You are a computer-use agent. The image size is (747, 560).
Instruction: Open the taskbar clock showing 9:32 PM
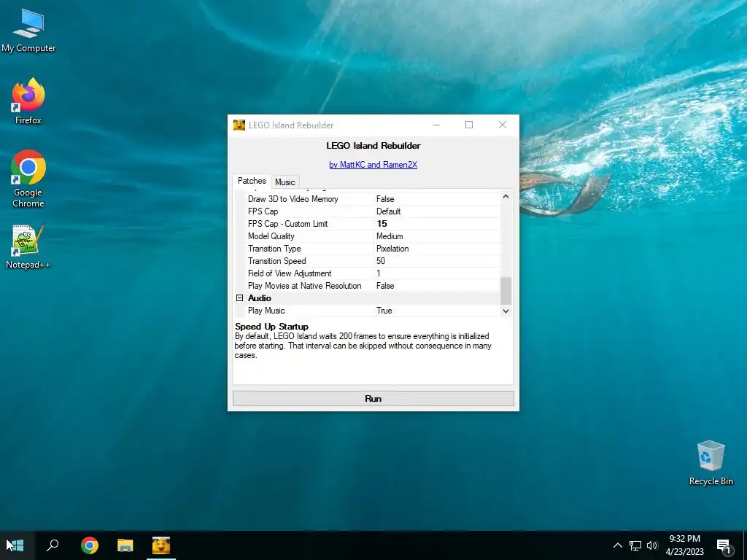(684, 545)
